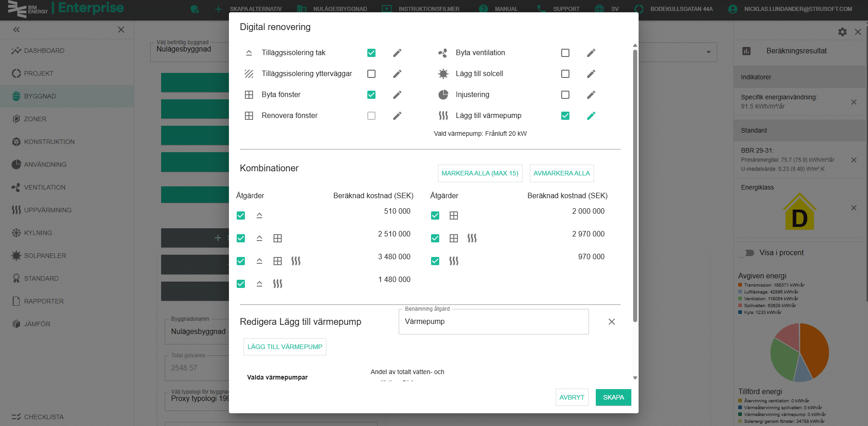This screenshot has width=868, height=426.
Task: Click the energy class D house badge
Action: (x=799, y=212)
